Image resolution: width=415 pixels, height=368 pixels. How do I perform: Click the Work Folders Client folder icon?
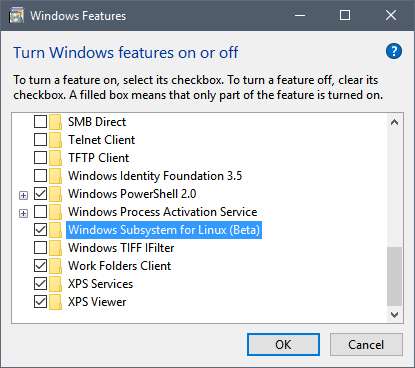pos(55,266)
